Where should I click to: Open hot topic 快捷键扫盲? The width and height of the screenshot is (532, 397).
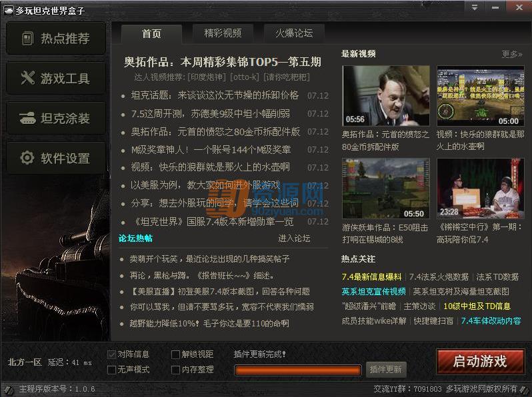[433, 320]
